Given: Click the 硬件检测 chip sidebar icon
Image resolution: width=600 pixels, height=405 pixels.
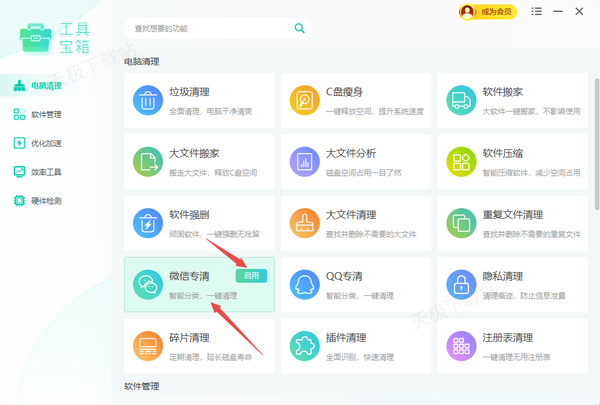Looking at the screenshot, I should (x=19, y=201).
